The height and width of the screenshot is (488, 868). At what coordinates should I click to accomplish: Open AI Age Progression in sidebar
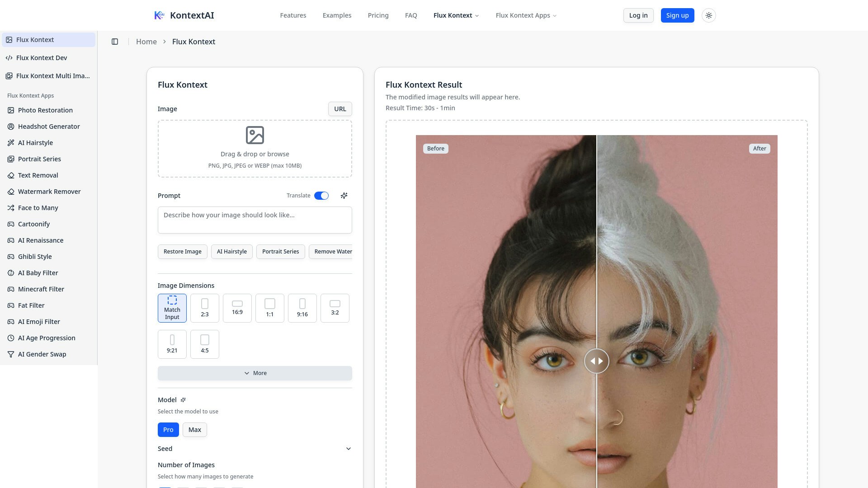(49, 338)
